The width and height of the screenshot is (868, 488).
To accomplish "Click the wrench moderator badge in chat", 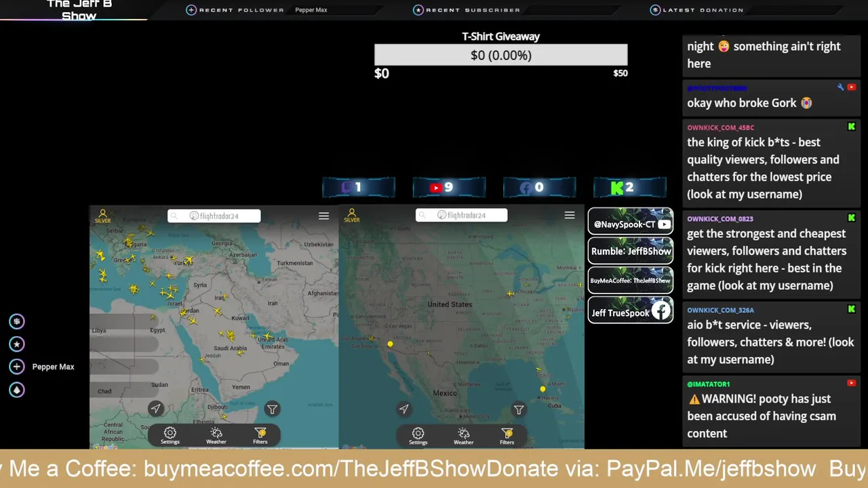I will (841, 87).
